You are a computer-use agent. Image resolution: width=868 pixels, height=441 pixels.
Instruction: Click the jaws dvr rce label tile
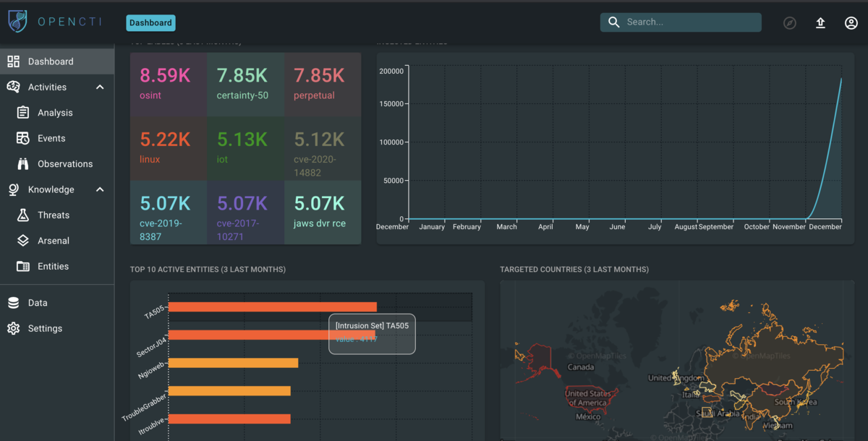pos(323,213)
